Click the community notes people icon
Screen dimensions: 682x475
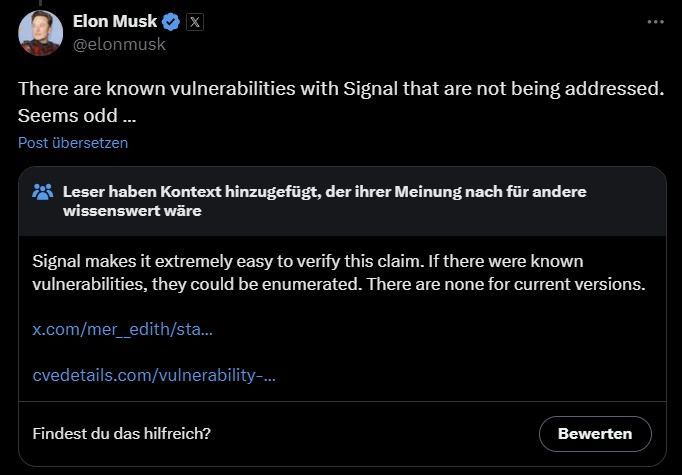pyautogui.click(x=42, y=191)
